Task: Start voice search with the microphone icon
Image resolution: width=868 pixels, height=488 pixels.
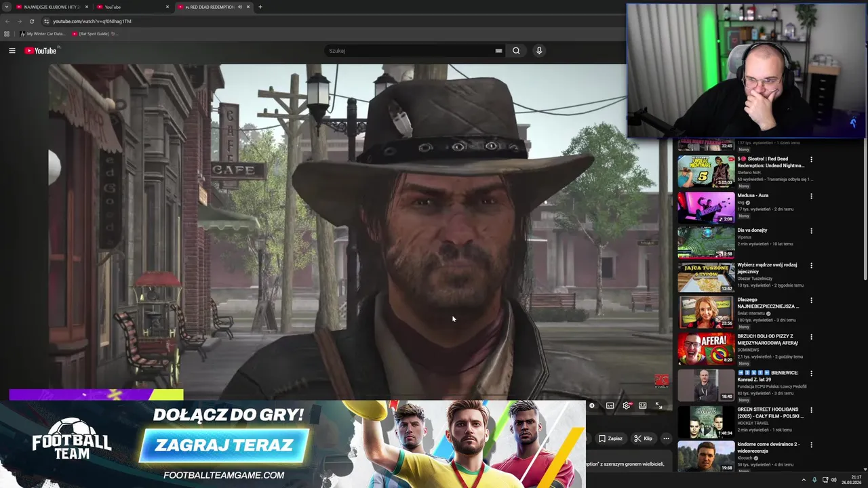Action: (539, 50)
